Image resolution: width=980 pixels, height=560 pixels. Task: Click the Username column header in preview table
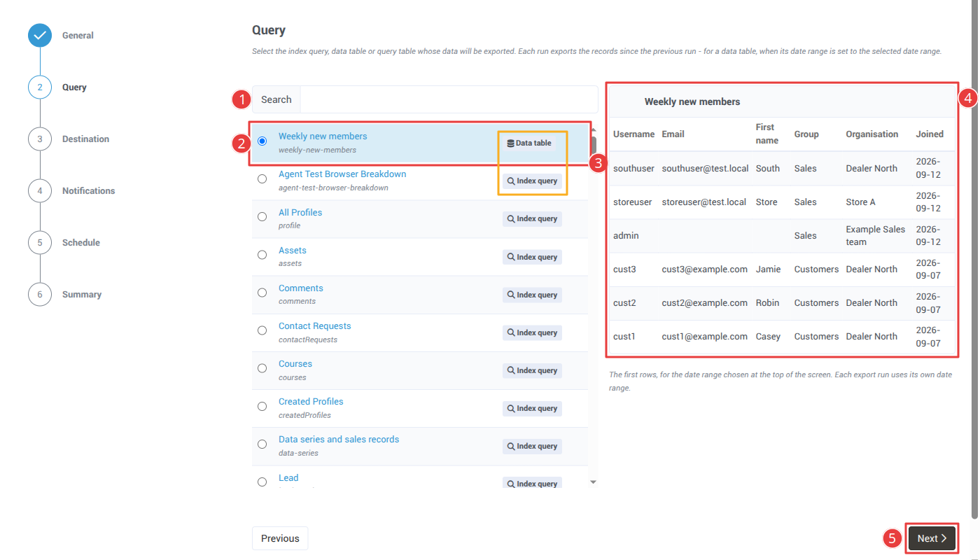coord(634,134)
